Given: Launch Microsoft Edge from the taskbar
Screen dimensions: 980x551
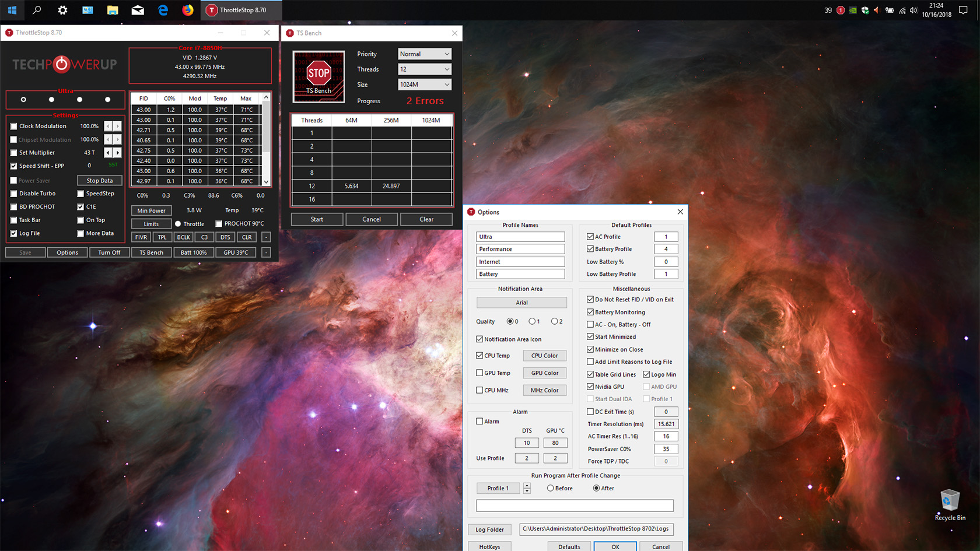Looking at the screenshot, I should (163, 10).
